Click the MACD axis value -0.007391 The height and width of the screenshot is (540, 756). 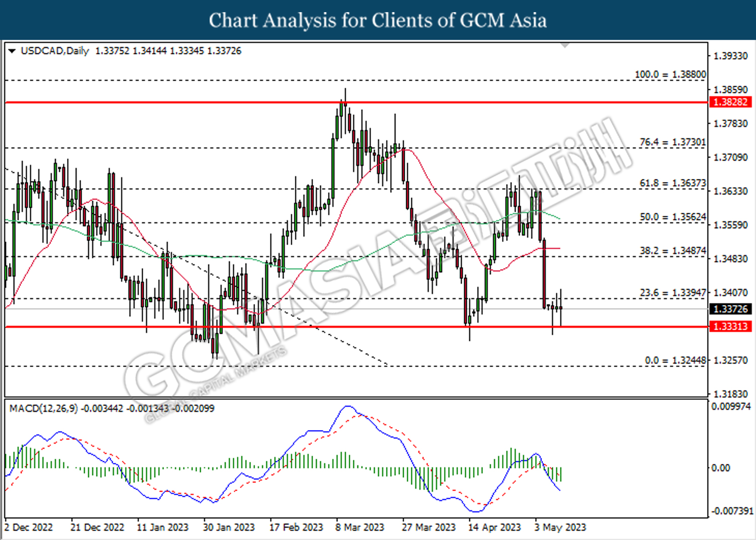click(732, 511)
